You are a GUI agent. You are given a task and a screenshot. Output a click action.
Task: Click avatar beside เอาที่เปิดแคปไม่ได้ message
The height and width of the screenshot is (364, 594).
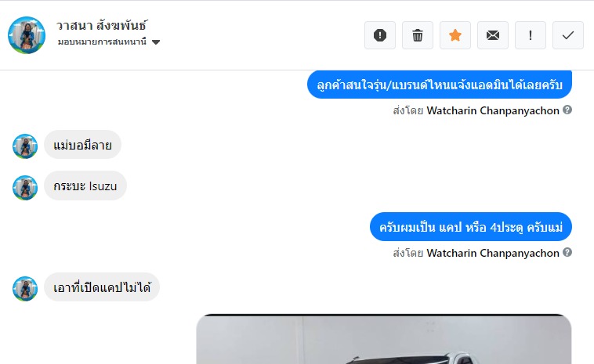(25, 288)
